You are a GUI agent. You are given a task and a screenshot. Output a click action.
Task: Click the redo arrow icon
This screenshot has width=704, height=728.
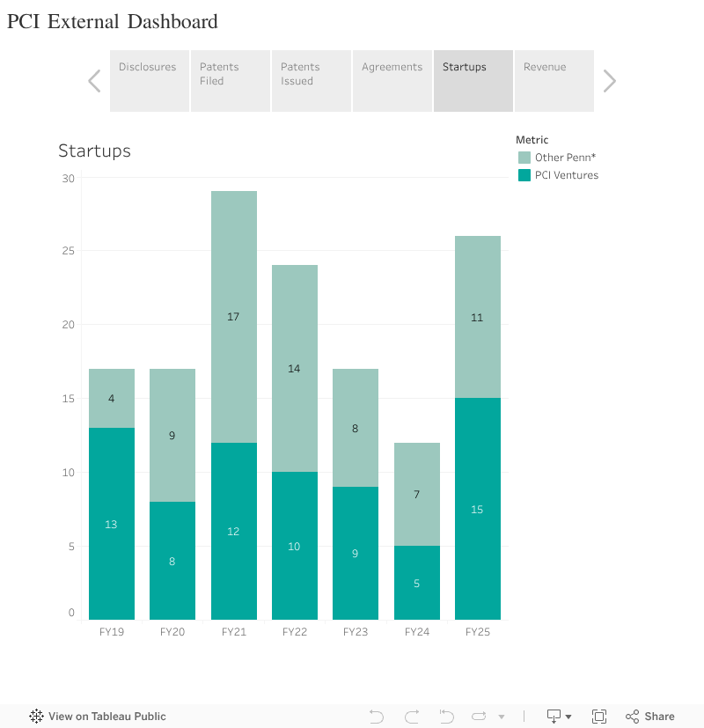[412, 717]
